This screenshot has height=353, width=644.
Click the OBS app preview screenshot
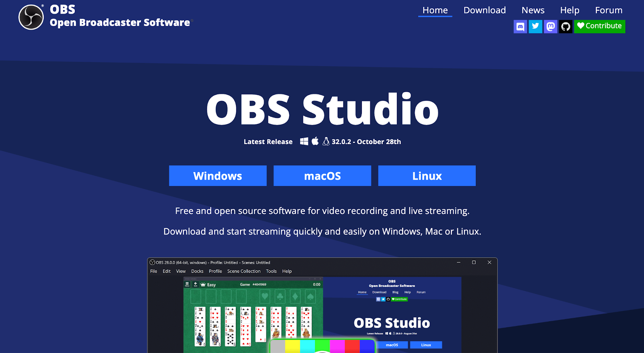322,306
